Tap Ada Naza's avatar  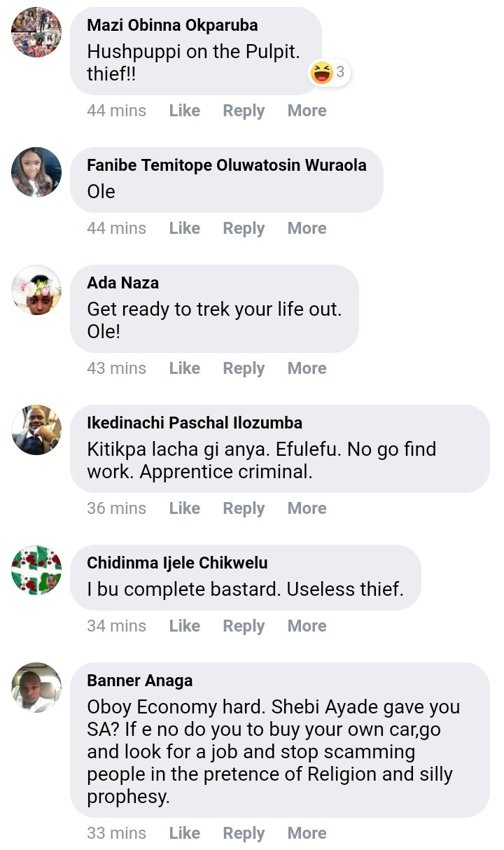[36, 290]
